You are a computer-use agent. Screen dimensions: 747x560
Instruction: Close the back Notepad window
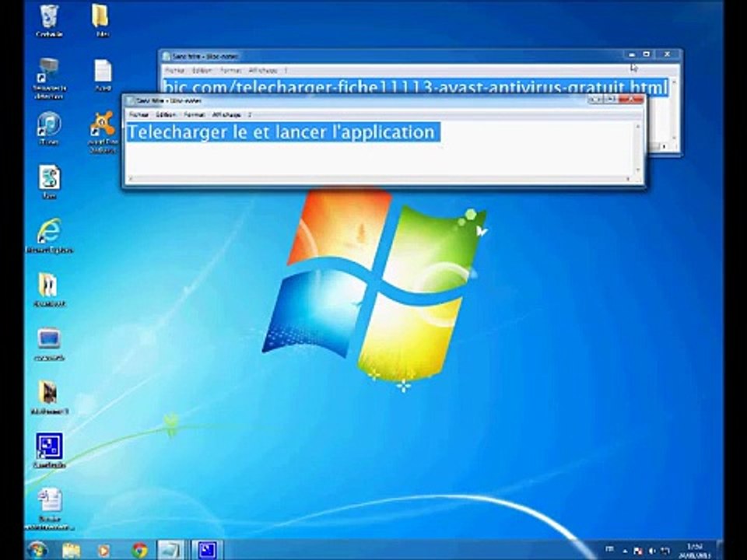coord(667,54)
